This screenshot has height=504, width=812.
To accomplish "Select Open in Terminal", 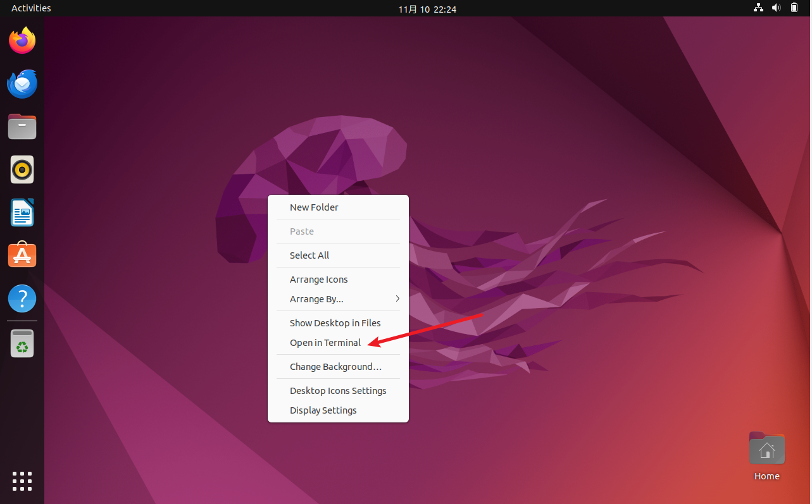I will click(338, 343).
